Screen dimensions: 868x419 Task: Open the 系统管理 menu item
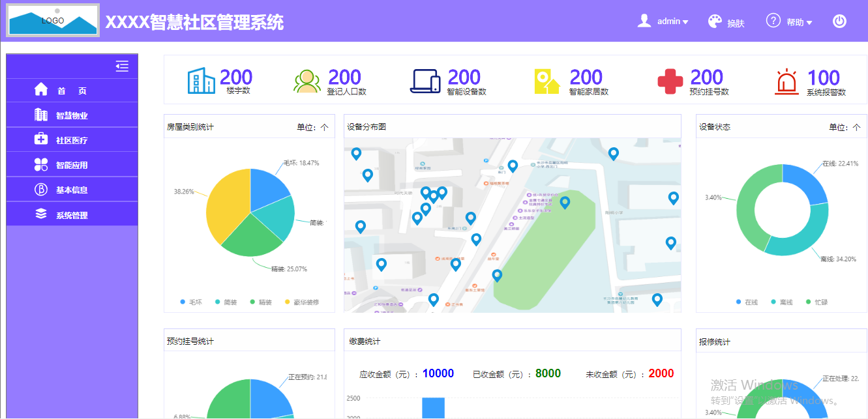[72, 214]
